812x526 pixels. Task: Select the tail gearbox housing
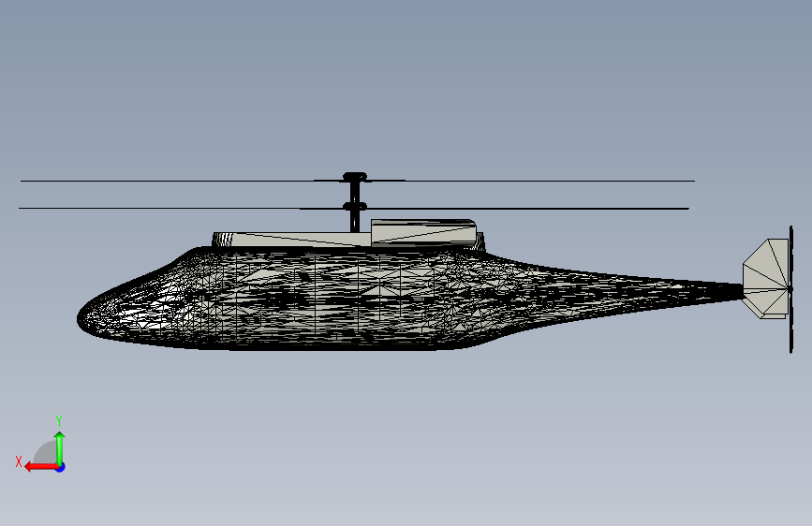(765, 279)
